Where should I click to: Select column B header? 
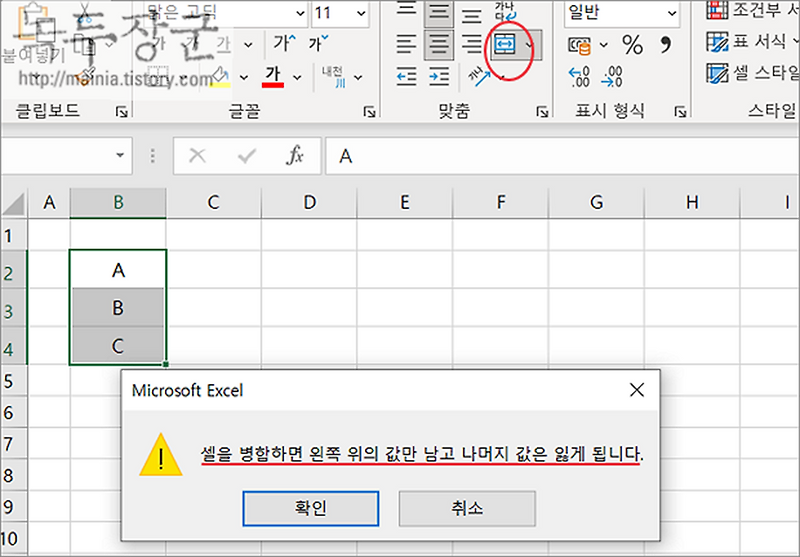pos(118,202)
